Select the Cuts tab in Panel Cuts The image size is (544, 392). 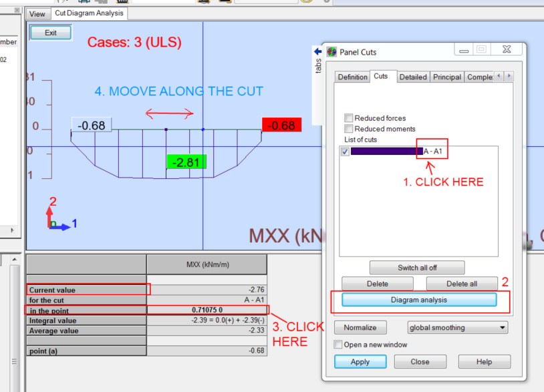(380, 76)
